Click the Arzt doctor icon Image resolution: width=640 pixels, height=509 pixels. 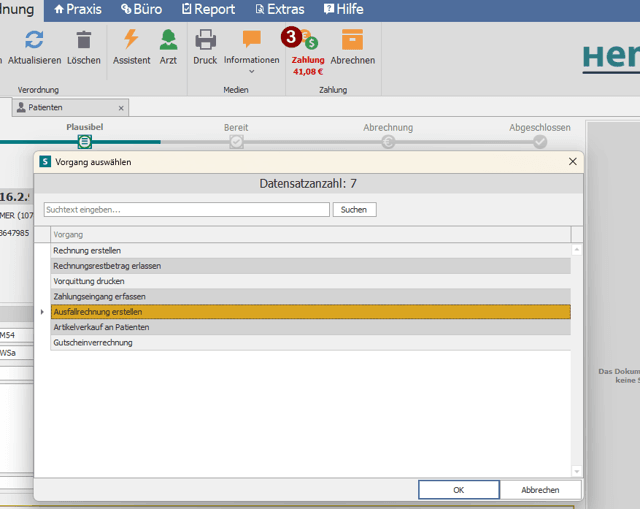click(168, 40)
